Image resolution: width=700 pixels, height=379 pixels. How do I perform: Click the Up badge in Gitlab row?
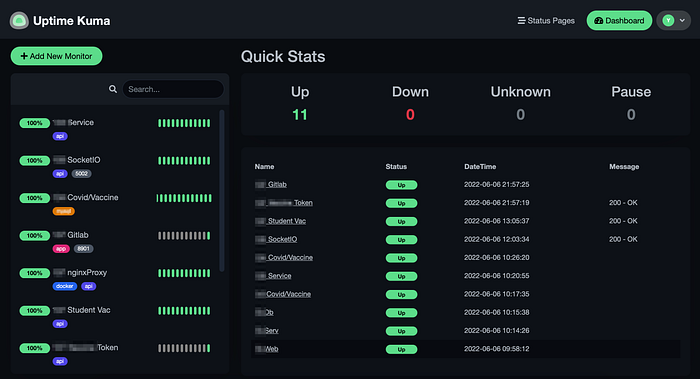pos(401,185)
